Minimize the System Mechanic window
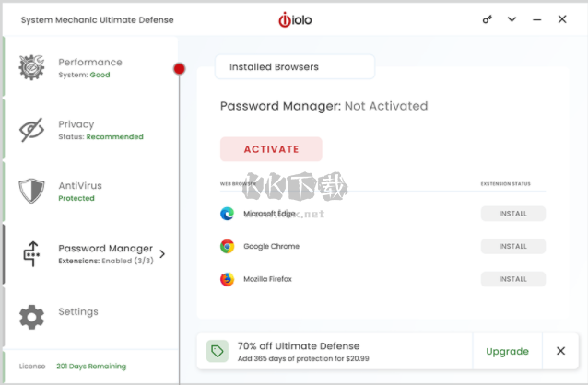Image resolution: width=588 pixels, height=385 pixels. (x=537, y=19)
